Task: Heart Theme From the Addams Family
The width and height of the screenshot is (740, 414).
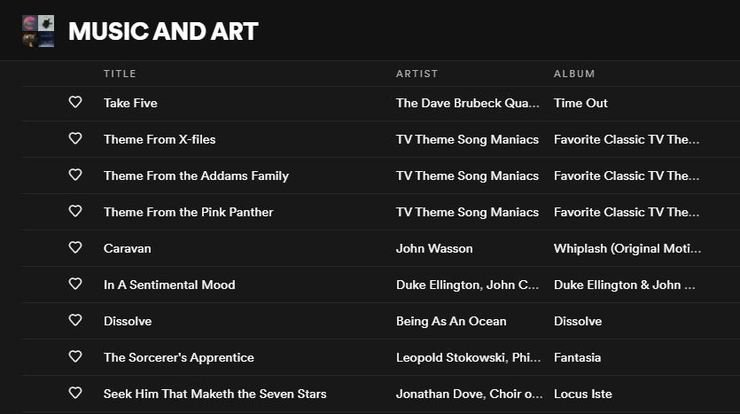Action: (75, 175)
